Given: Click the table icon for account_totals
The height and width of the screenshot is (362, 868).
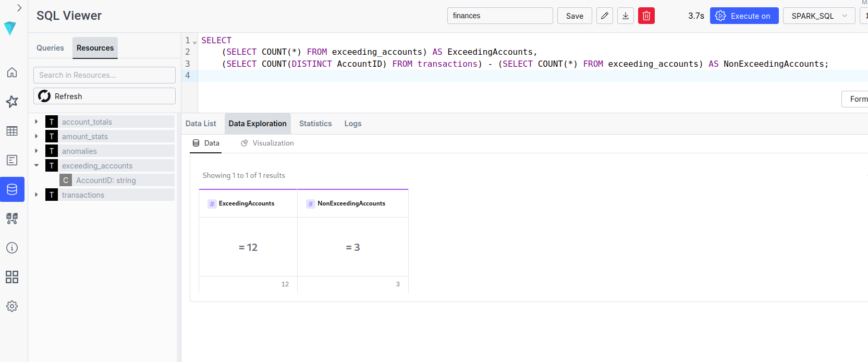Looking at the screenshot, I should (52, 122).
